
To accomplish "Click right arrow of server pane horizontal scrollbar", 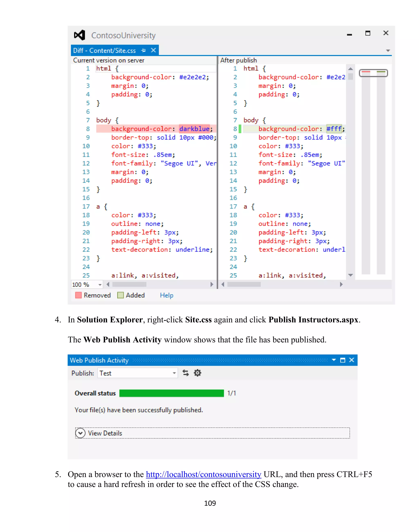I will (x=212, y=284).
